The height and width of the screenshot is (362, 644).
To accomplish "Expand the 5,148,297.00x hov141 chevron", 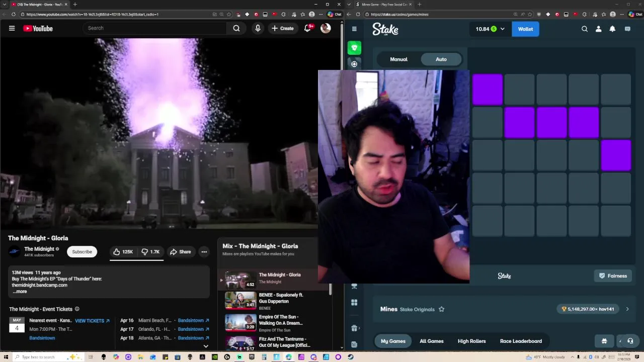I will tap(627, 309).
